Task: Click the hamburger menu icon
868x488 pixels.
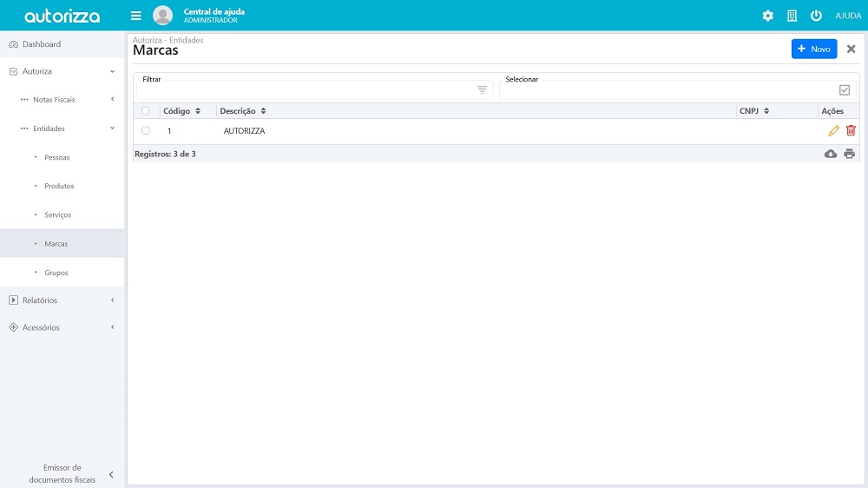Action: tap(136, 16)
